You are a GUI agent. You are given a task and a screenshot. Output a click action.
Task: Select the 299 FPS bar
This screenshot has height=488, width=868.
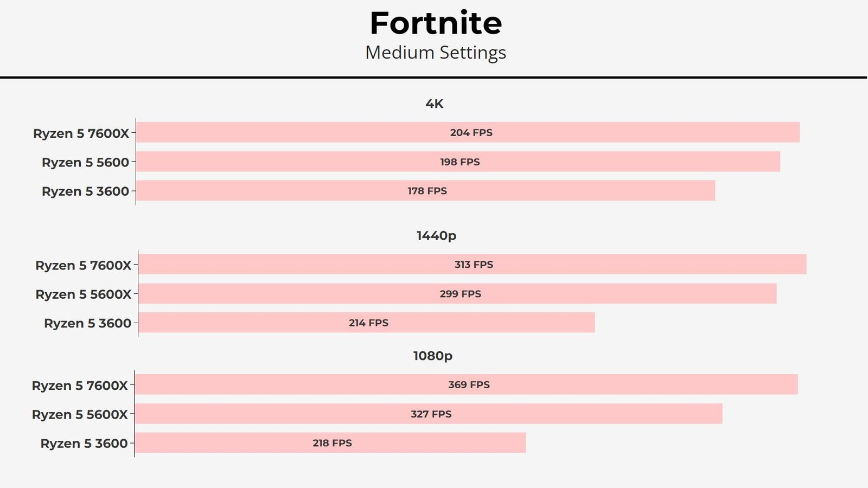tap(457, 294)
